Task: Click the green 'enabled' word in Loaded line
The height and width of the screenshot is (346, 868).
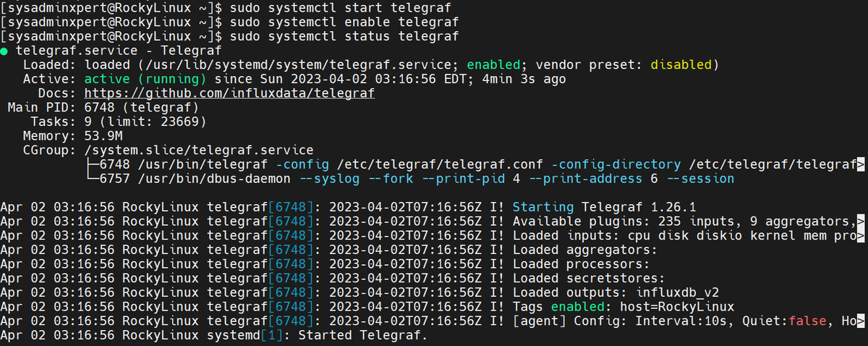Action: (x=493, y=65)
